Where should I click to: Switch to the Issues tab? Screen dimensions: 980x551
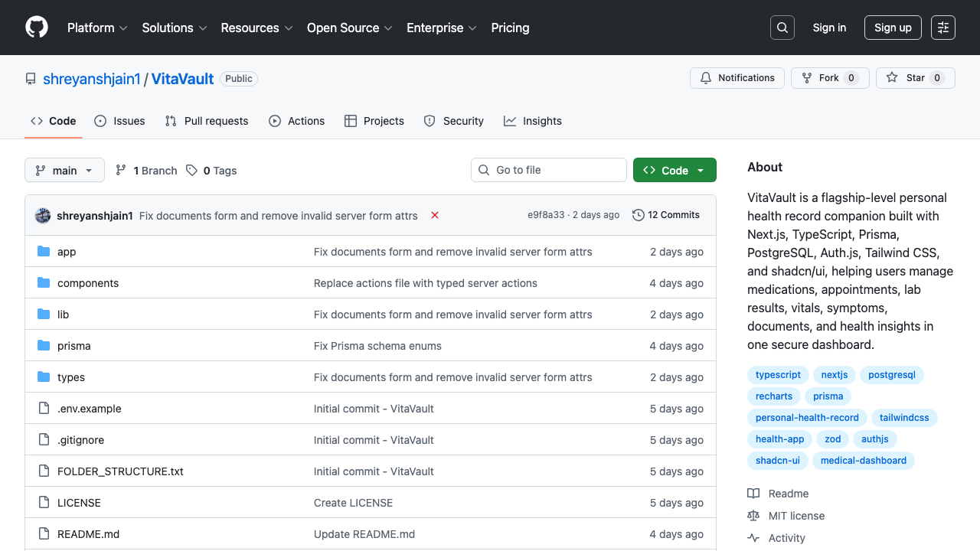coord(119,120)
